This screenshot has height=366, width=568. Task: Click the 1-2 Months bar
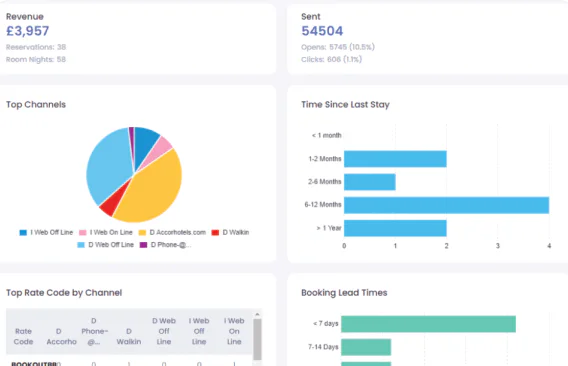[x=395, y=159]
